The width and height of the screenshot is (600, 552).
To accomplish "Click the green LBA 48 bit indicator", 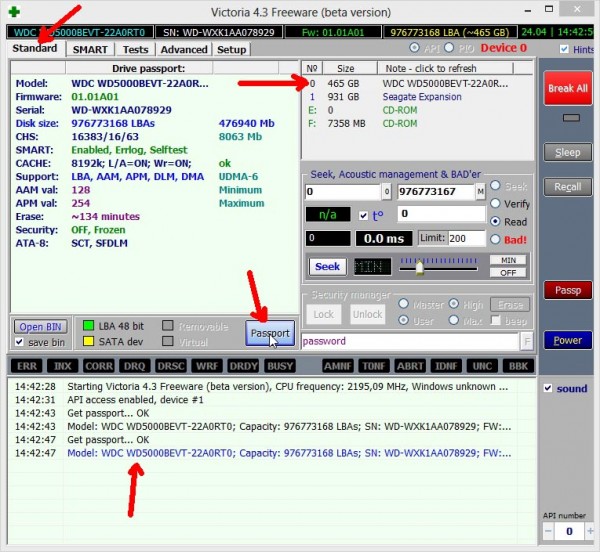I will 88,326.
